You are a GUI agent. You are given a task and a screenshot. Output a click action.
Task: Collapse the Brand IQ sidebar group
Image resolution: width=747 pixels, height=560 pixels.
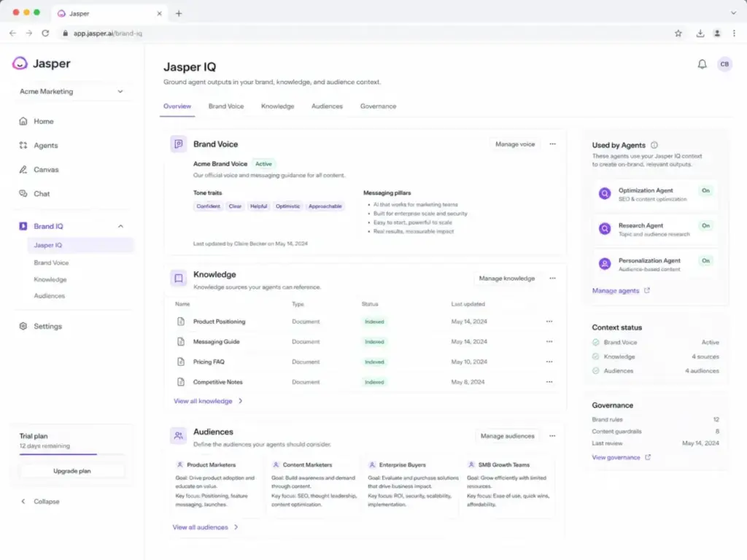[120, 226]
